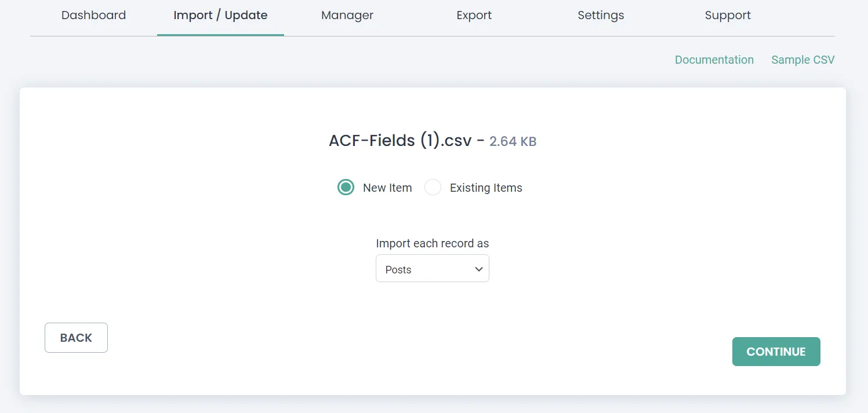Click the 'Import each record as' label

(432, 243)
